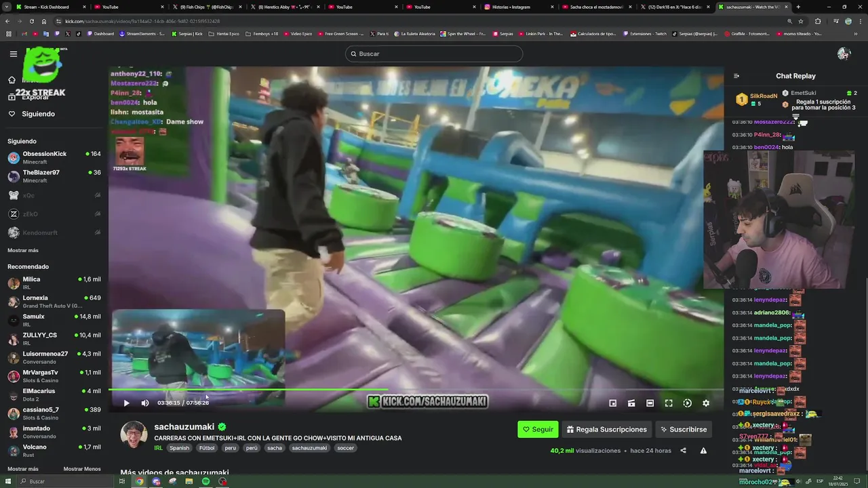The height and width of the screenshot is (488, 868).
Task: Select the soccer tag
Action: [345, 448]
